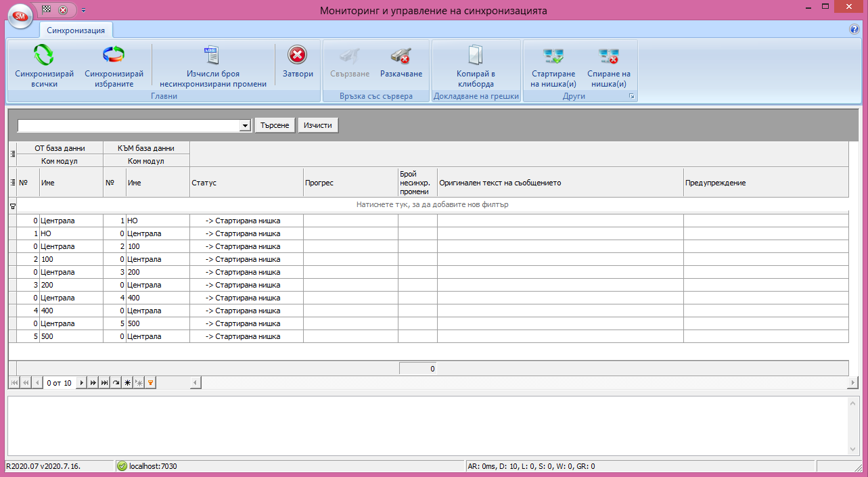Select the status cell of НО to Централа row
Screen dimensions: 868x477
click(x=246, y=233)
